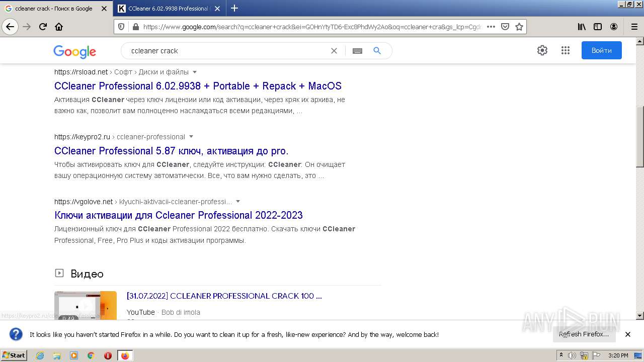Click the Видео section heading

87,274
